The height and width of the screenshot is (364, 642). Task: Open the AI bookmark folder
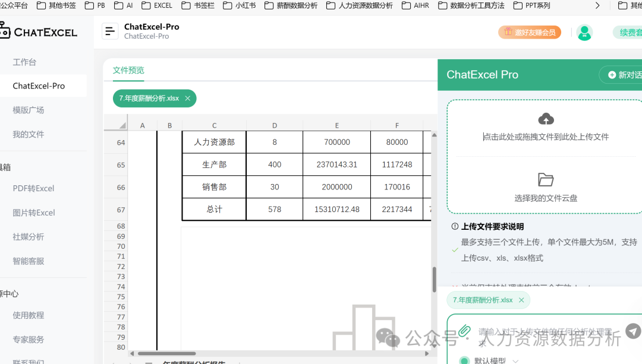[124, 5]
